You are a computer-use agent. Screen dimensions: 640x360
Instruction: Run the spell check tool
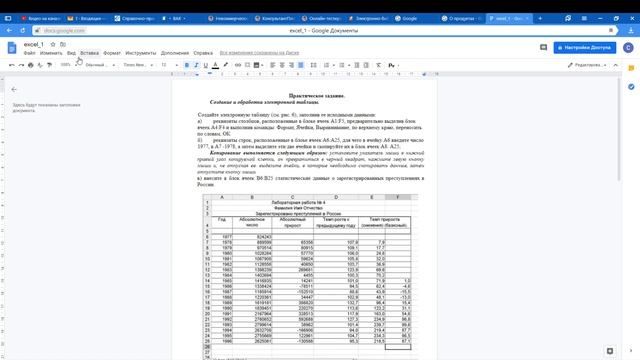[40, 65]
